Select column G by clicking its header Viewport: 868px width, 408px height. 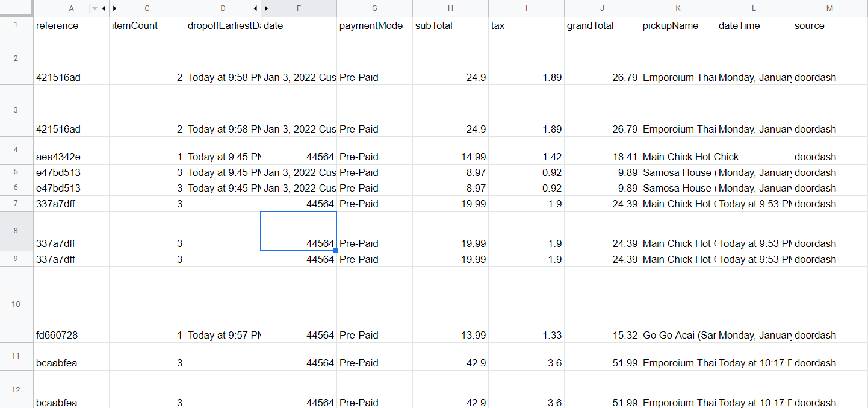point(374,8)
